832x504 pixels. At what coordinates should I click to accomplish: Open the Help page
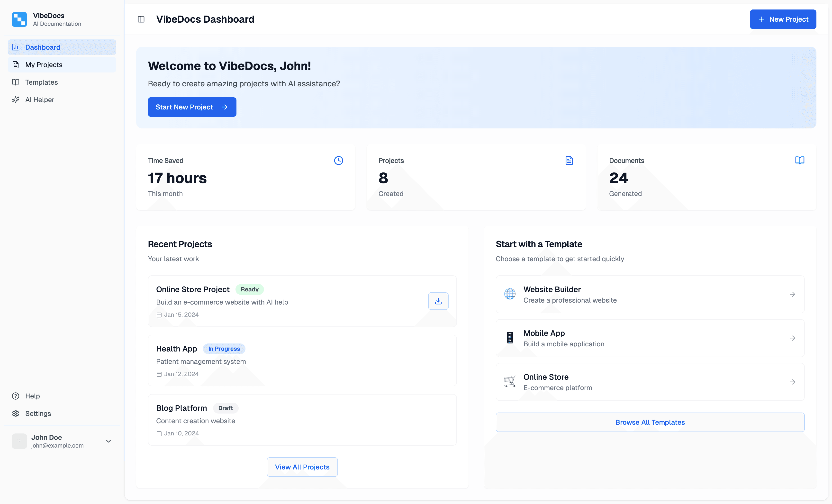click(62, 396)
